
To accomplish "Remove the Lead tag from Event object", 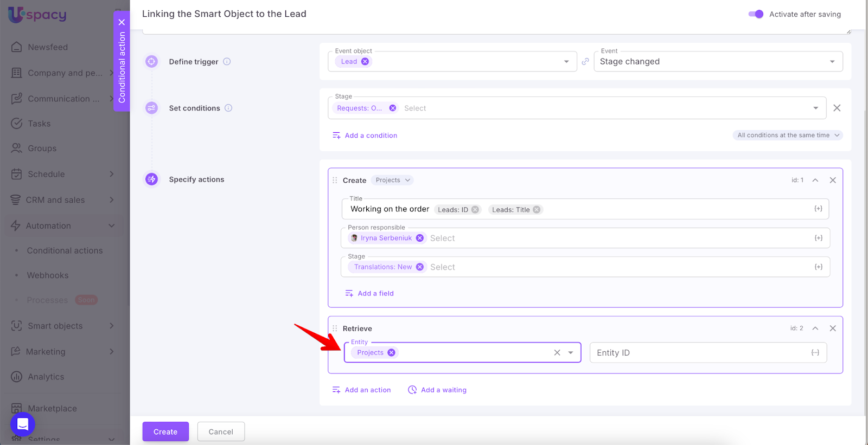I will pyautogui.click(x=365, y=62).
